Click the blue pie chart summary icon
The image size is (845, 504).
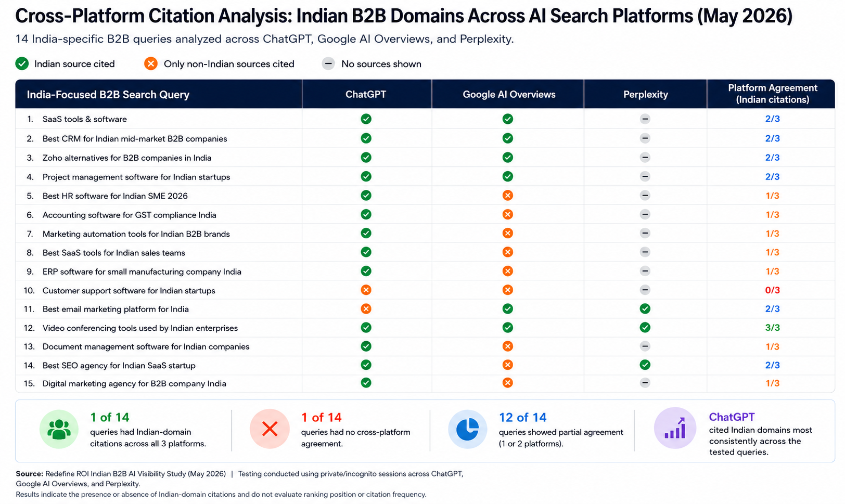[468, 429]
